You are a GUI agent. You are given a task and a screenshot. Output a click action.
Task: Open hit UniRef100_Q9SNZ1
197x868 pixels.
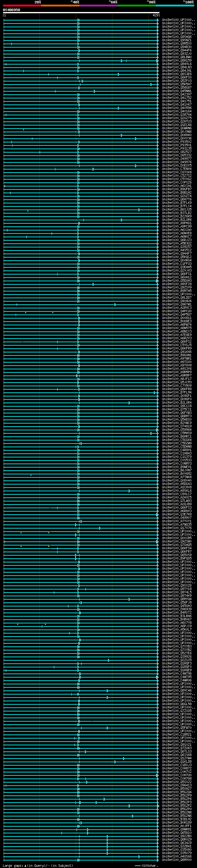[x=176, y=40]
